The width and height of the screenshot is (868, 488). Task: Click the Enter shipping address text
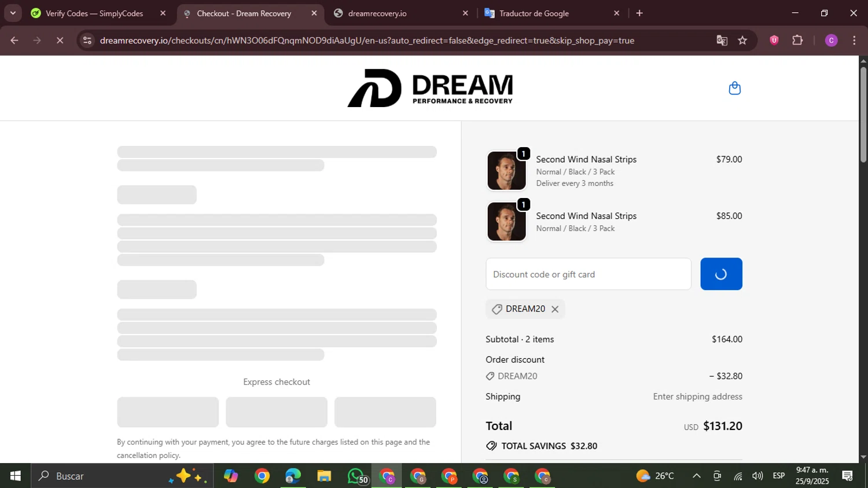point(697,397)
